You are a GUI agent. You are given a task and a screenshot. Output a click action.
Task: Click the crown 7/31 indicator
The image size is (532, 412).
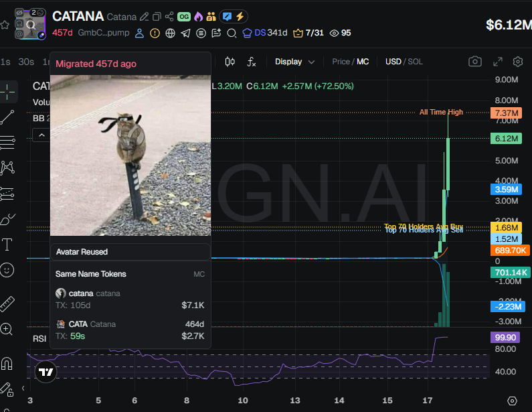(308, 33)
